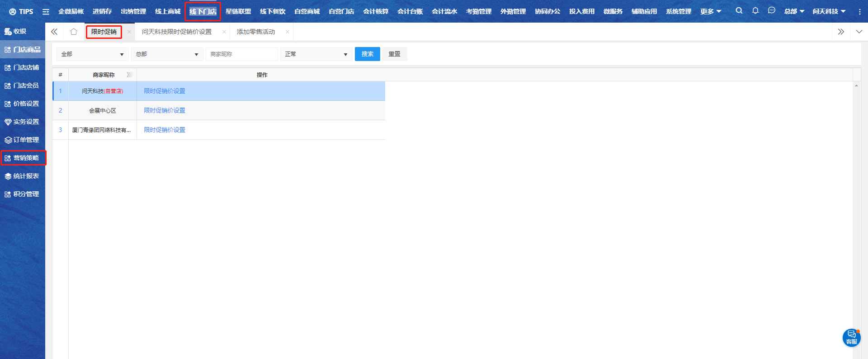
Task: Click the search magnifier icon in top bar
Action: click(739, 11)
